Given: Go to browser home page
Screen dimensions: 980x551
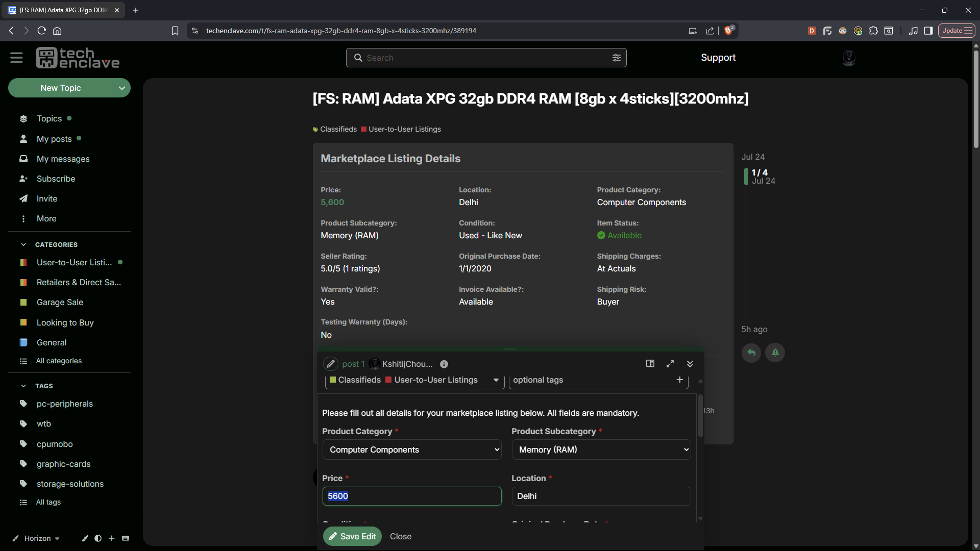Looking at the screenshot, I should [57, 31].
